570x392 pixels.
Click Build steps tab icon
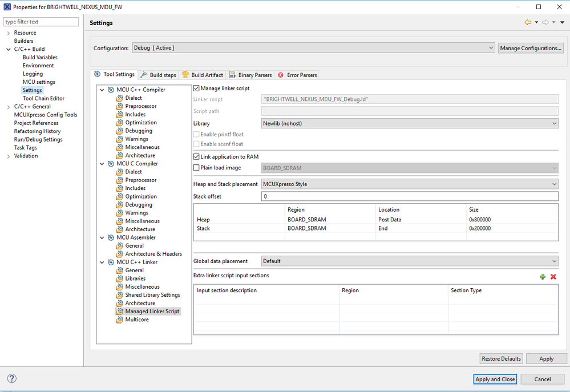point(144,75)
